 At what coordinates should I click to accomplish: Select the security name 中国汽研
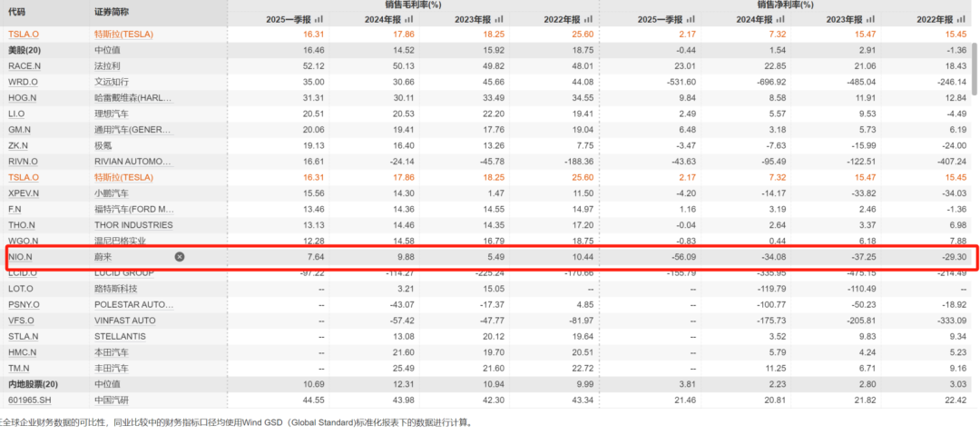pos(112,400)
